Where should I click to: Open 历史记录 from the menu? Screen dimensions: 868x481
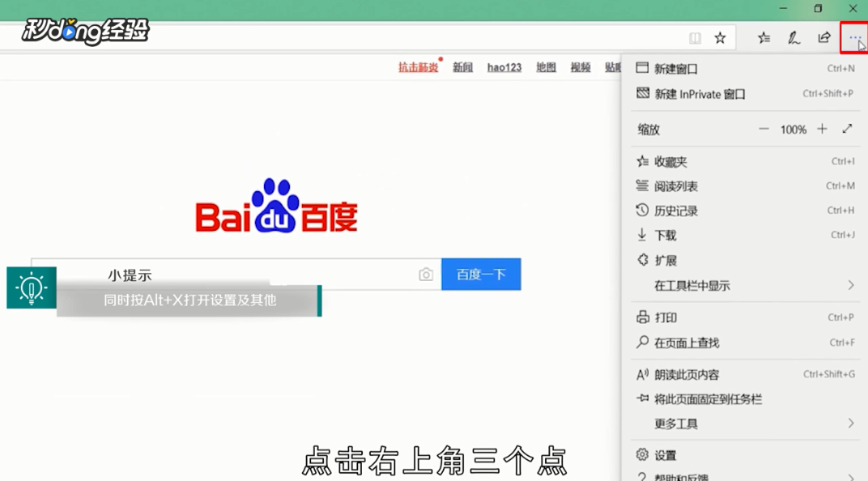745,211
